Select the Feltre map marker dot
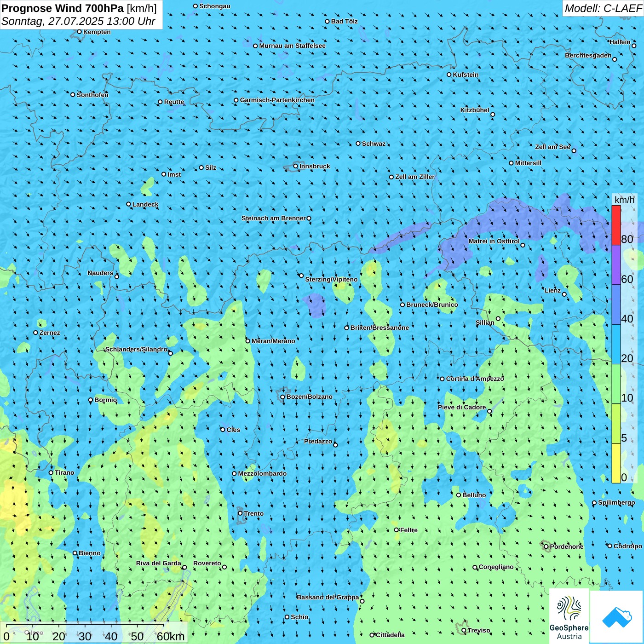The height and width of the screenshot is (644, 644). click(396, 530)
